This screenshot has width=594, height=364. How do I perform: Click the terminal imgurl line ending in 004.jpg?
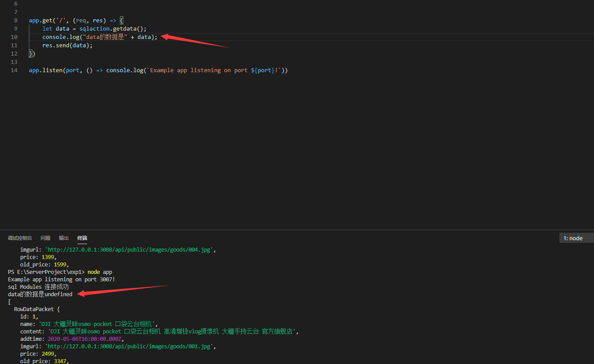point(118,250)
